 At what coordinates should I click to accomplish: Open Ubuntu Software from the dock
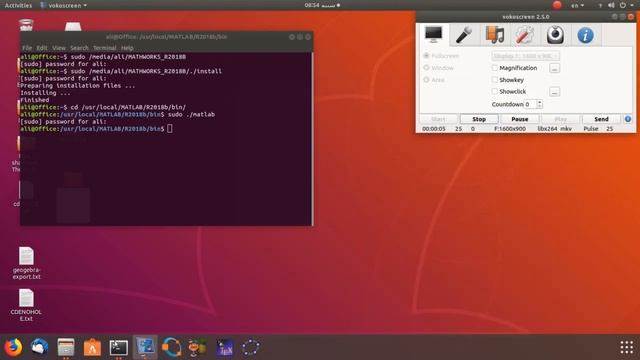92,347
